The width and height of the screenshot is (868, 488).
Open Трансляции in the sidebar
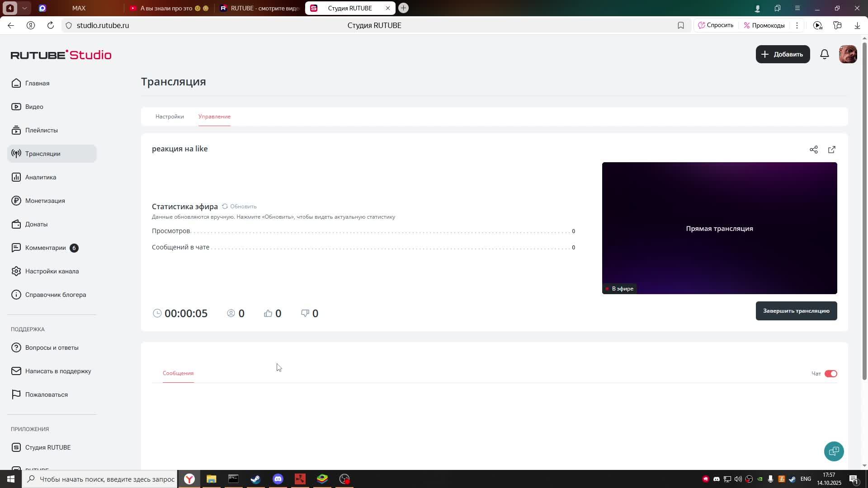click(x=42, y=154)
